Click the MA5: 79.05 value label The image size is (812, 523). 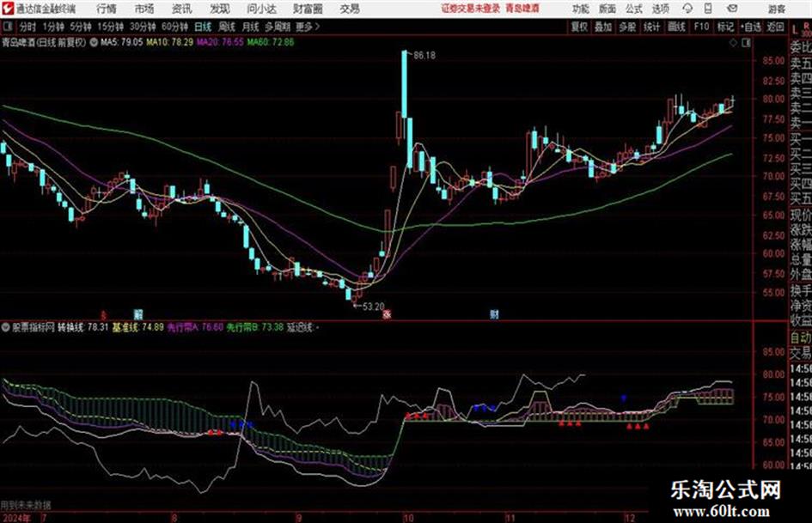[x=121, y=42]
